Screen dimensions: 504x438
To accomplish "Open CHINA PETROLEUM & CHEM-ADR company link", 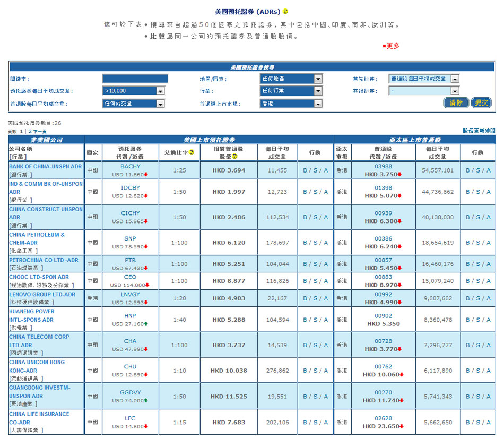I will coord(37,238).
